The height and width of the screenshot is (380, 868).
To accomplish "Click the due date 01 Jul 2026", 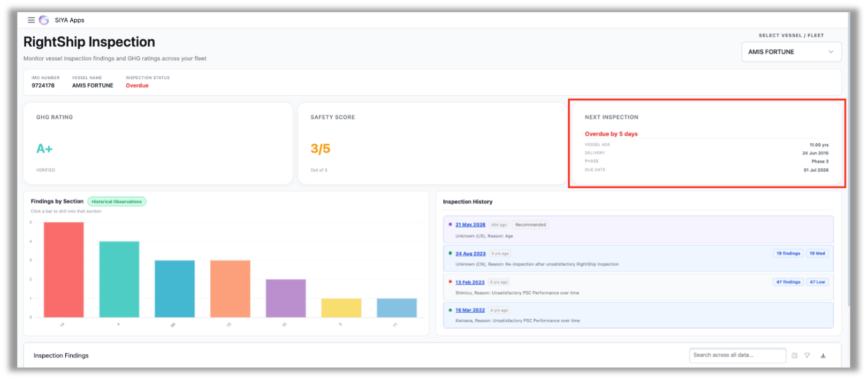I will click(816, 170).
